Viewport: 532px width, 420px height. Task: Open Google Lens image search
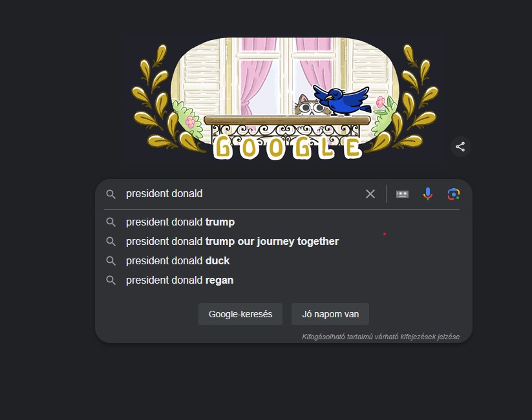pyautogui.click(x=454, y=194)
